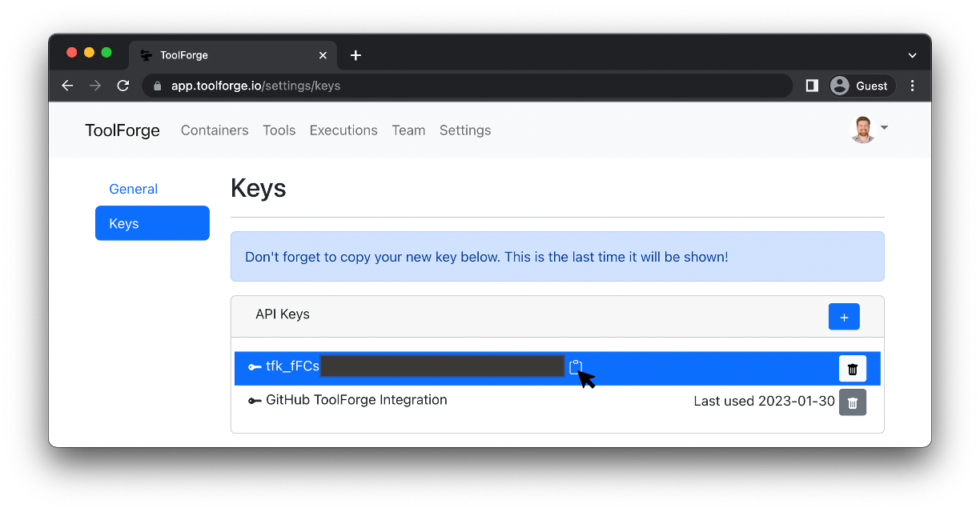This screenshot has width=980, height=512.
Task: Open the Executions page
Action: pos(343,130)
